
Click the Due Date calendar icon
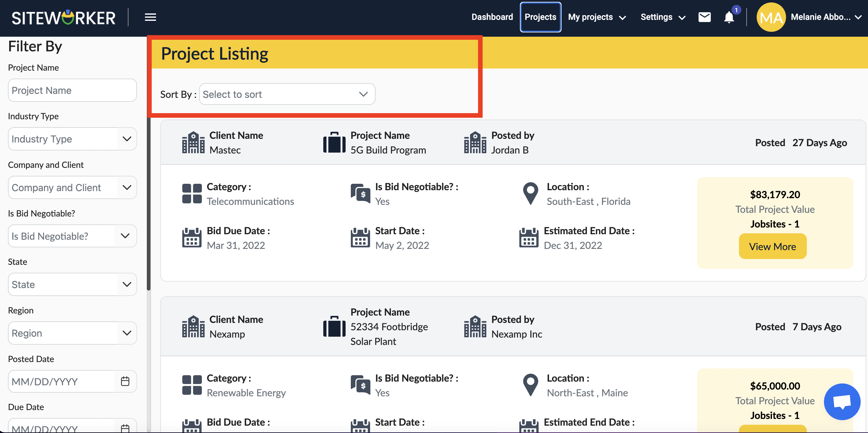pyautogui.click(x=125, y=428)
